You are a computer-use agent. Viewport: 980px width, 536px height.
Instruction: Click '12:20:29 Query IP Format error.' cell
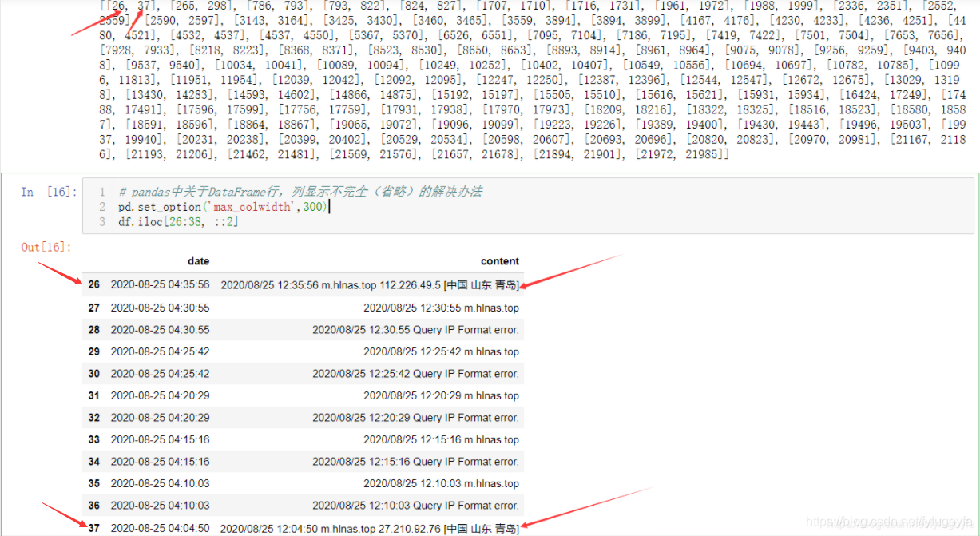(415, 418)
